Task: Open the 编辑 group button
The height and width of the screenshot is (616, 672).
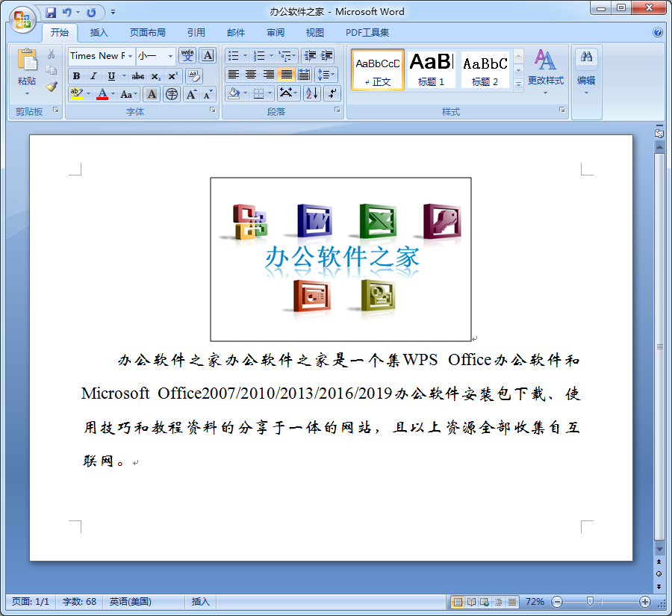Action: pos(586,73)
